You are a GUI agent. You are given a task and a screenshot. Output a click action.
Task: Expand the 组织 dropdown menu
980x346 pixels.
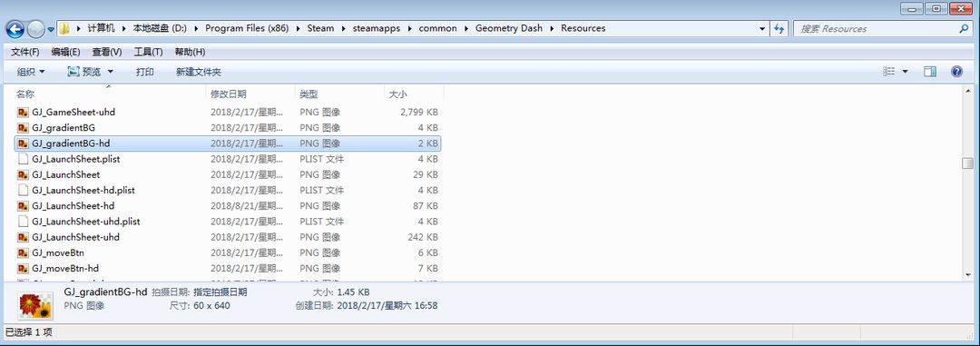(x=31, y=72)
